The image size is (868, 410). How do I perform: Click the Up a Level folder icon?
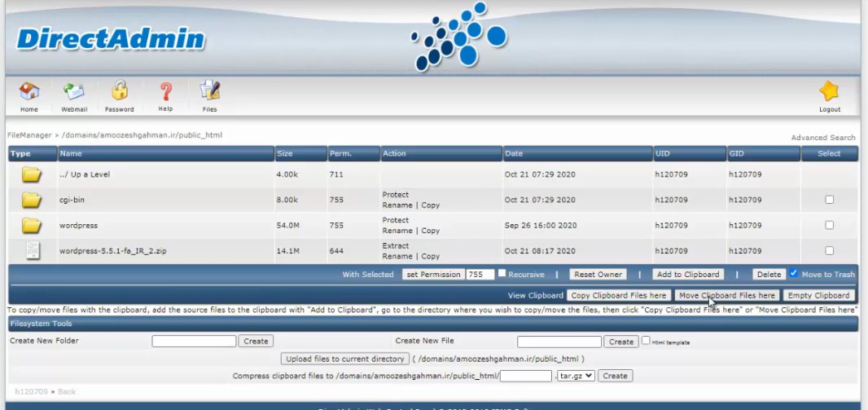(x=32, y=174)
